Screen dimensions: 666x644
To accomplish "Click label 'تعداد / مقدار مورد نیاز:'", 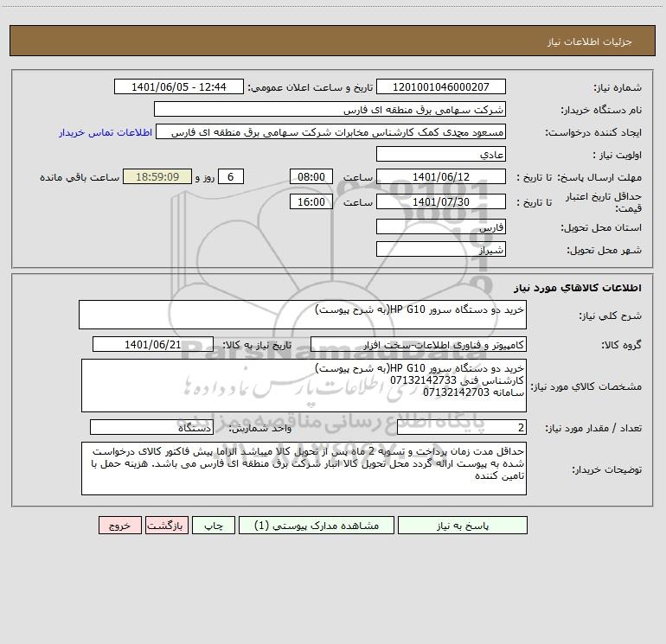I will [x=593, y=429].
